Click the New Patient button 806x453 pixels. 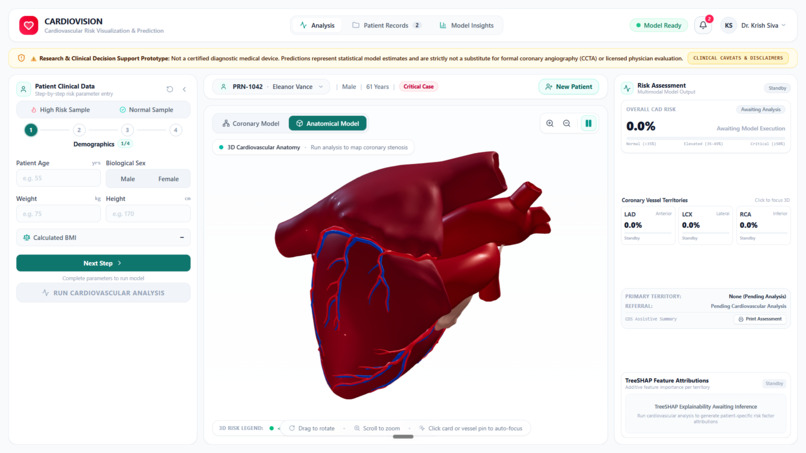569,87
